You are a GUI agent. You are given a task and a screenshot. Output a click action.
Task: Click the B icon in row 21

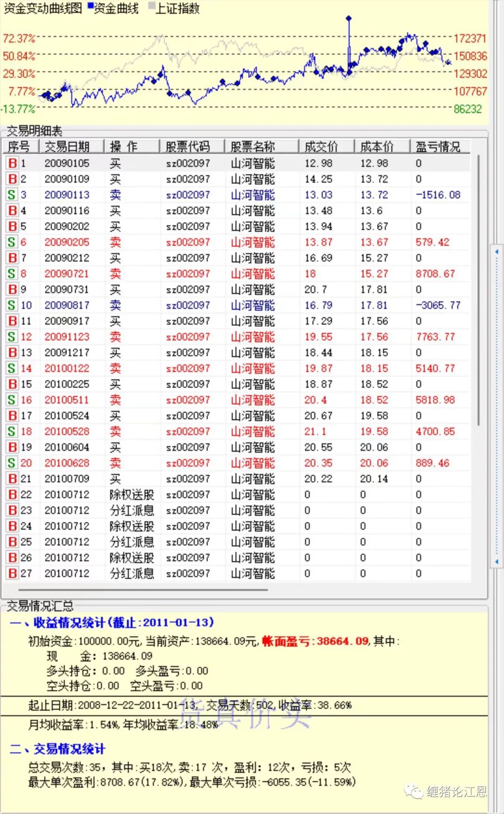(x=13, y=479)
